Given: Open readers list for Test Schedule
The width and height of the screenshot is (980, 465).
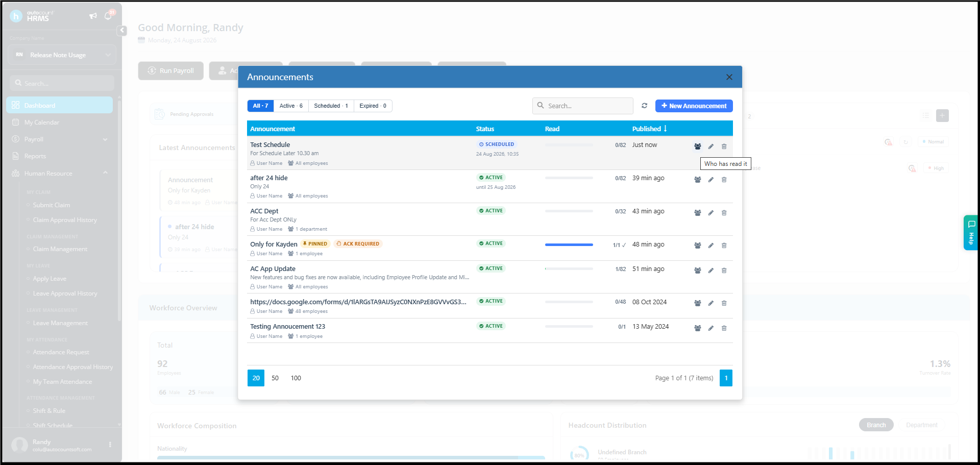Looking at the screenshot, I should 697,146.
